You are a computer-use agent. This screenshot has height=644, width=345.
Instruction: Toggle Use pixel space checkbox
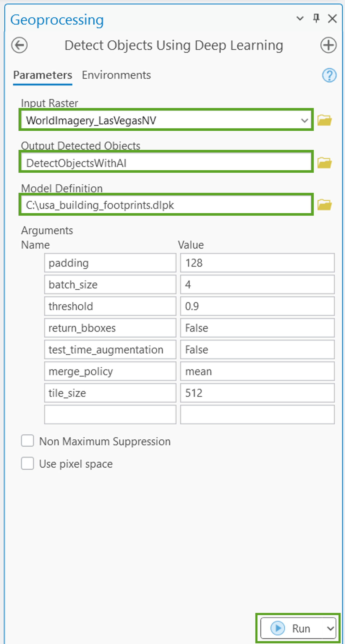pos(28,463)
